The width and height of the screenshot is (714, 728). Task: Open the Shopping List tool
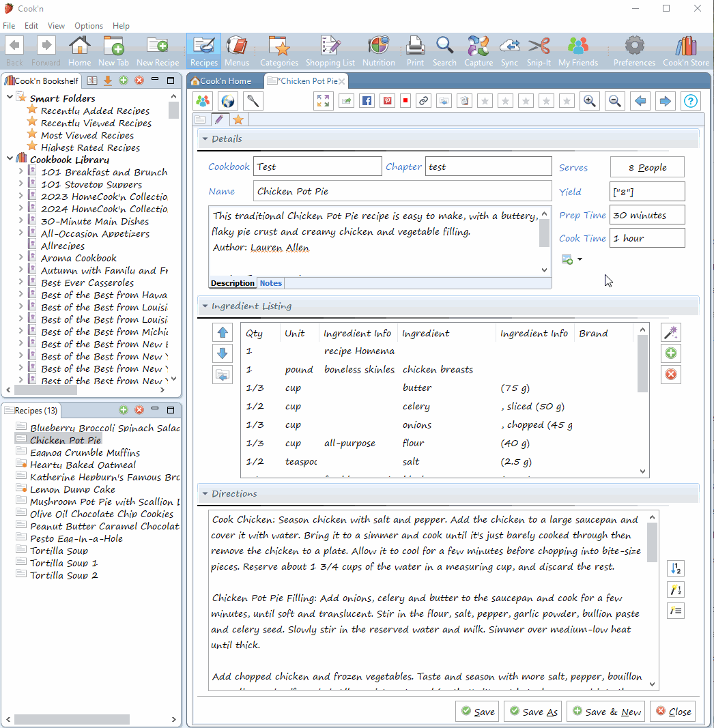click(330, 51)
